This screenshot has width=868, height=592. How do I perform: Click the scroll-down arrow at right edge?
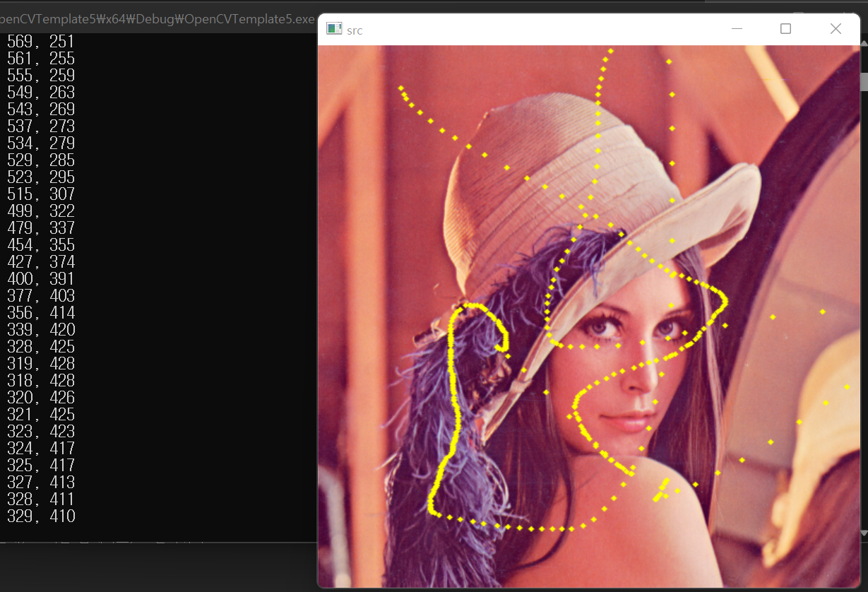(864, 533)
